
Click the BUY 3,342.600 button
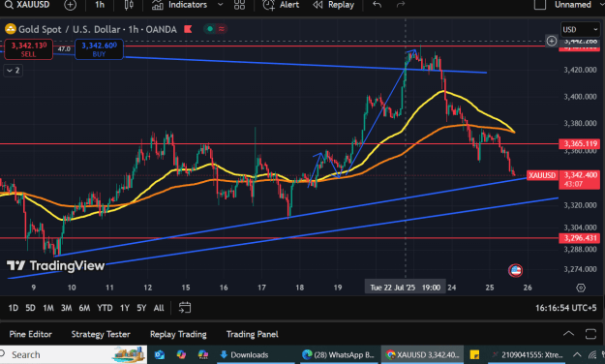point(99,49)
